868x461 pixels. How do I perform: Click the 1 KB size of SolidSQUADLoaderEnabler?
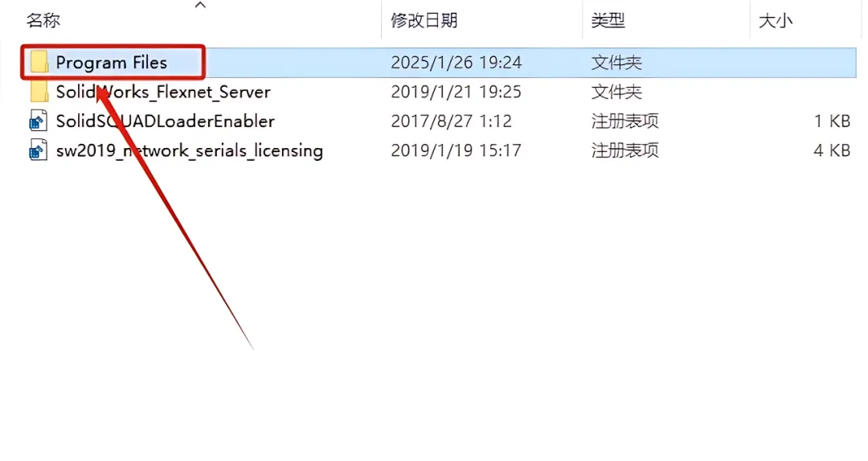832,121
